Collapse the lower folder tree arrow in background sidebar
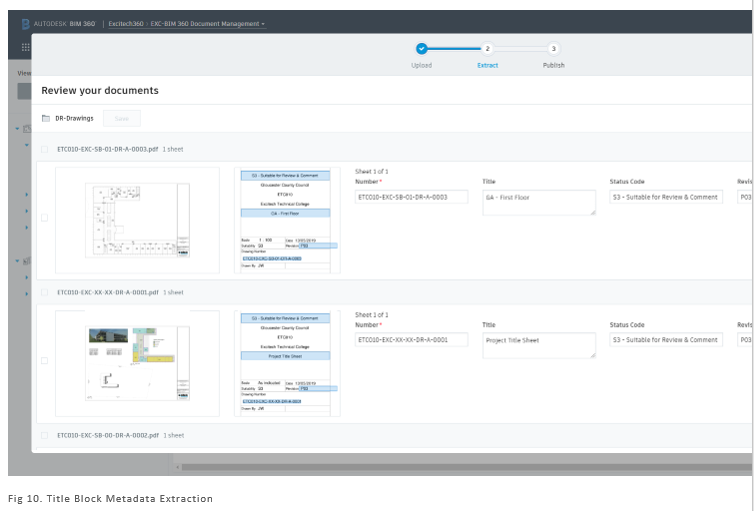Image resolution: width=754 pixels, height=511 pixels. click(17, 261)
